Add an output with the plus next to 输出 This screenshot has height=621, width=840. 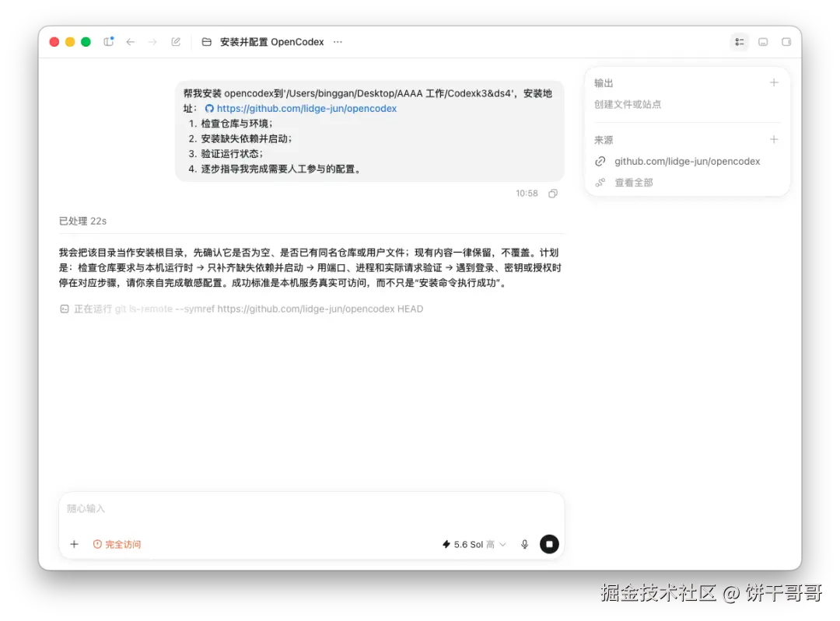(774, 82)
